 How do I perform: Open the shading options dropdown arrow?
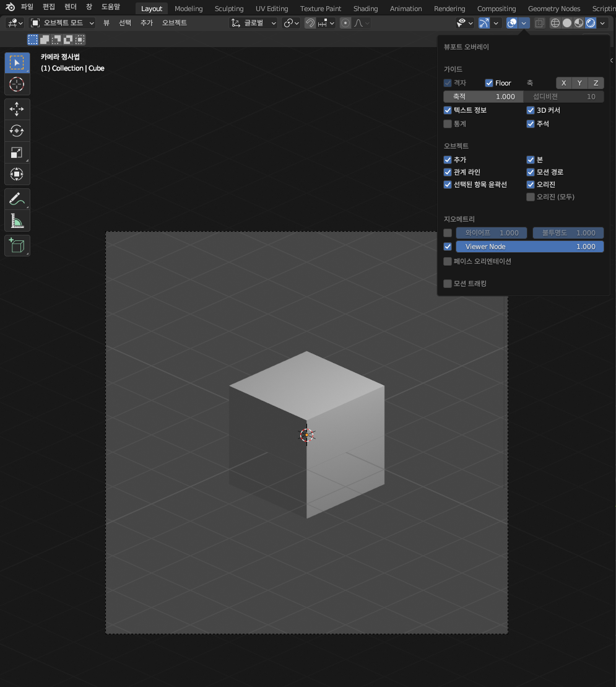tap(602, 23)
